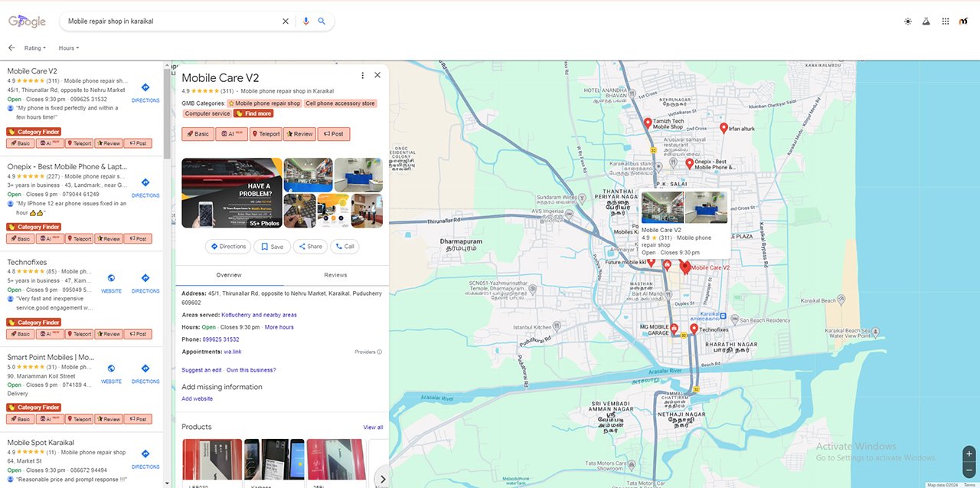Click Teleport button in Mobile Care V2 listing
Viewport: 980px width, 488px height.
[79, 143]
